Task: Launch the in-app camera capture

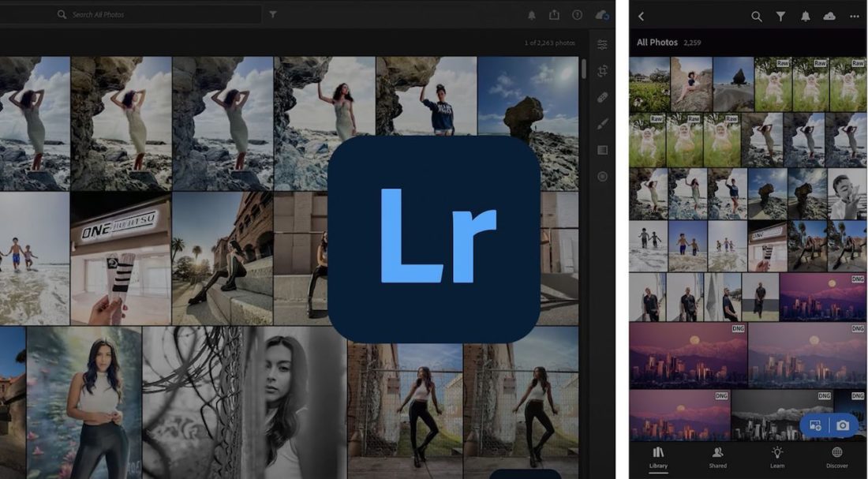Action: point(842,425)
